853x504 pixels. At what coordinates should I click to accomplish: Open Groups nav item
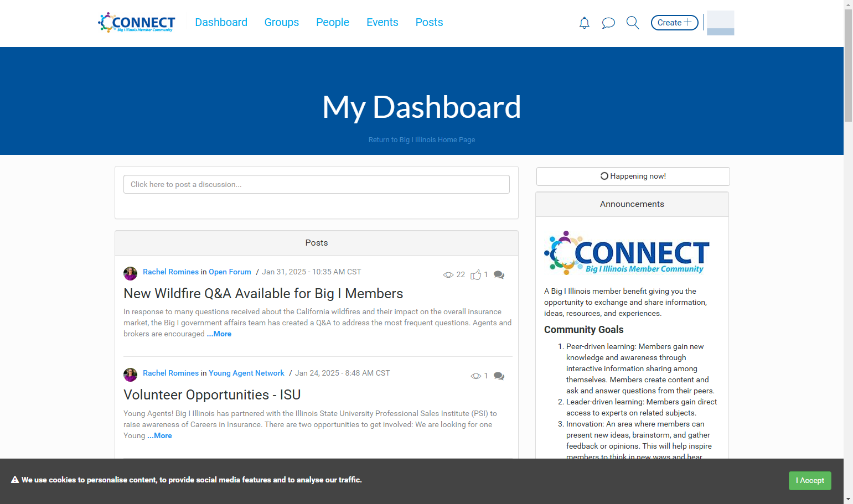pos(281,22)
